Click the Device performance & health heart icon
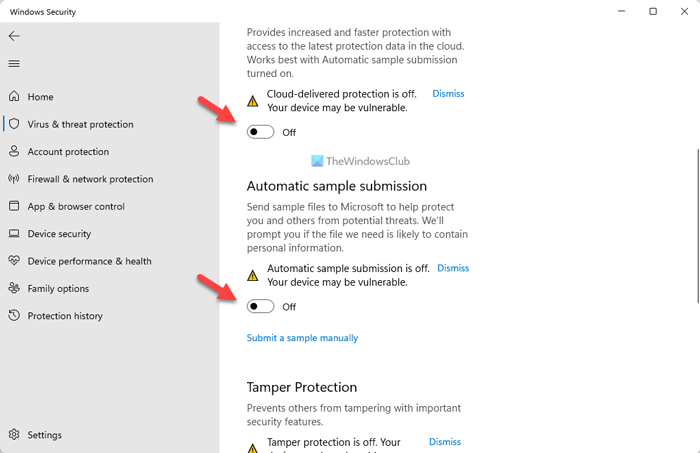The width and height of the screenshot is (700, 453). coord(14,261)
